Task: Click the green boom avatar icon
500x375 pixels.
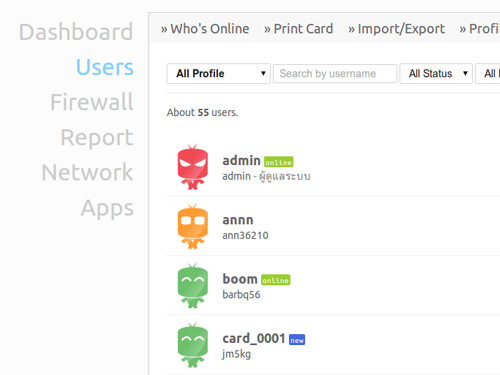Action: point(193,286)
